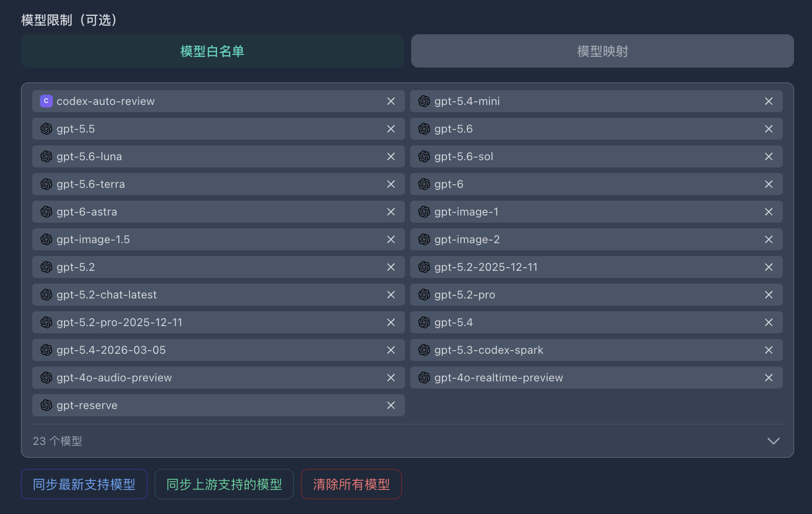Open dropdown via 23 个模型 footer
Screen dimensions: 812x514
pyautogui.click(x=57, y=441)
